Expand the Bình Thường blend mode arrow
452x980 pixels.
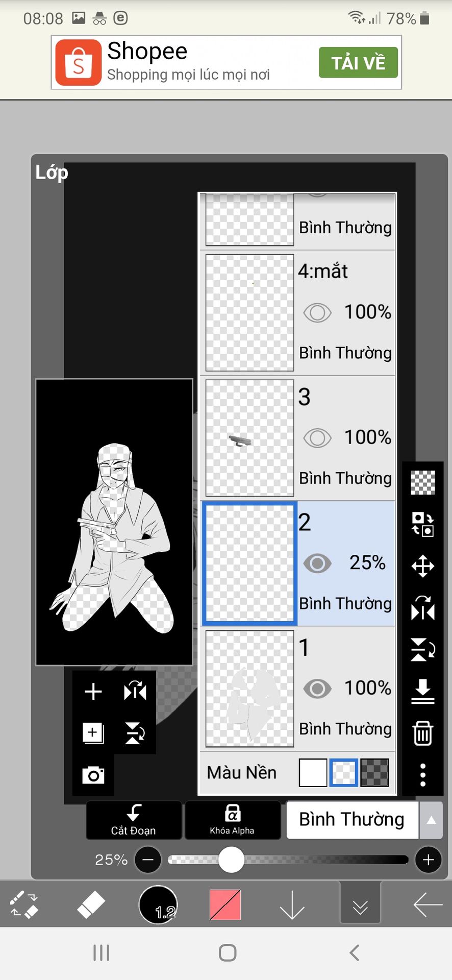(431, 820)
